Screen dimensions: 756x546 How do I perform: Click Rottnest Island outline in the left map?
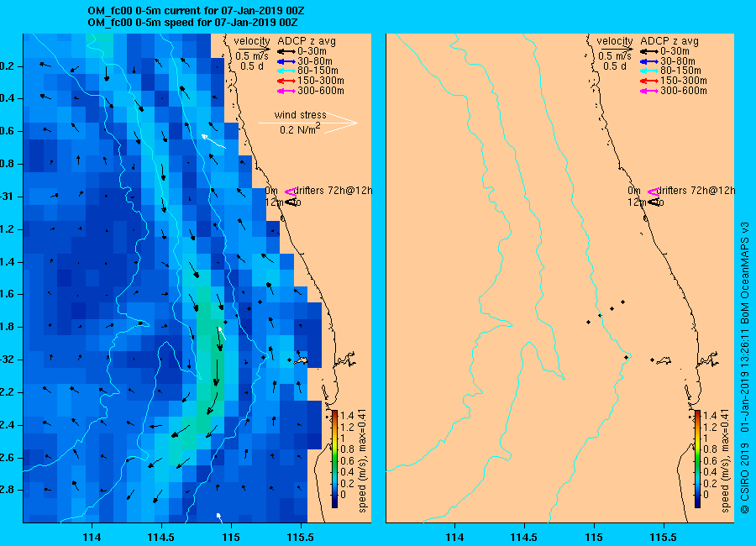click(x=301, y=360)
